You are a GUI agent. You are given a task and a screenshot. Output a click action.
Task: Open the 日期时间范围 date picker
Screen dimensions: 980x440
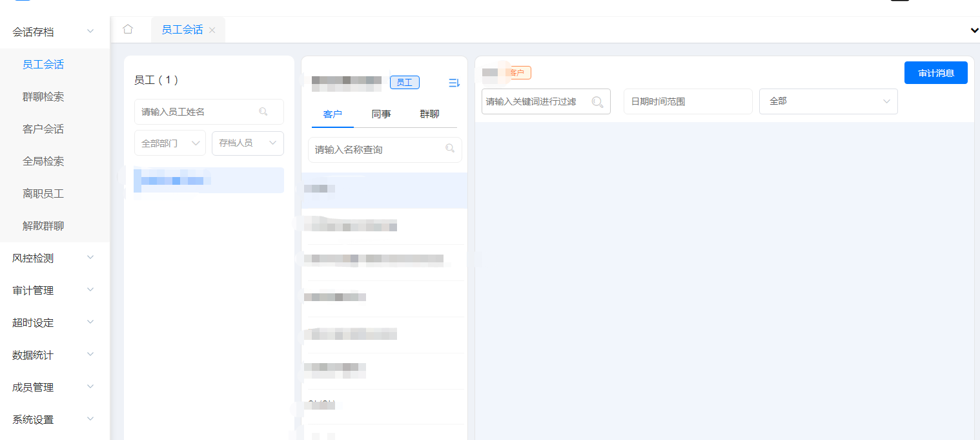(x=688, y=101)
